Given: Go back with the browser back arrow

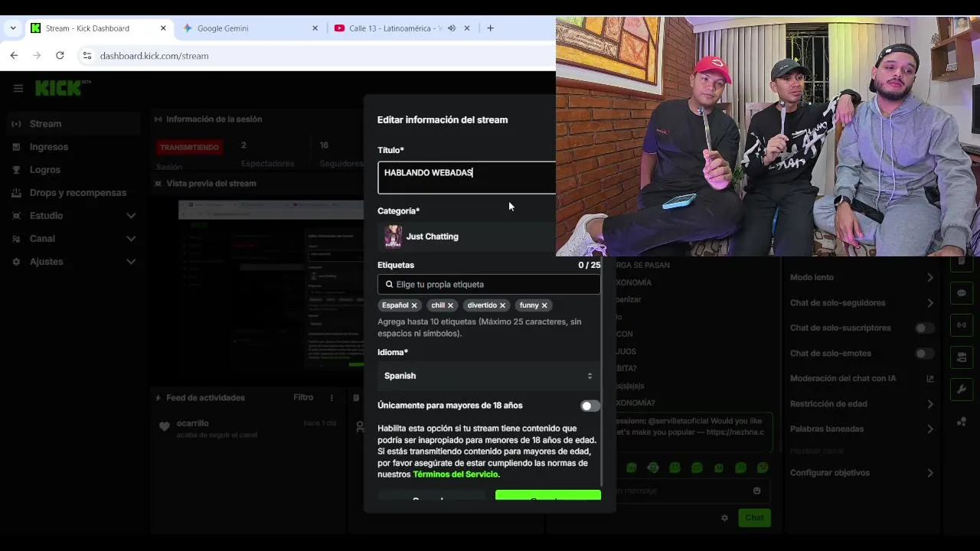Looking at the screenshot, I should [x=14, y=56].
